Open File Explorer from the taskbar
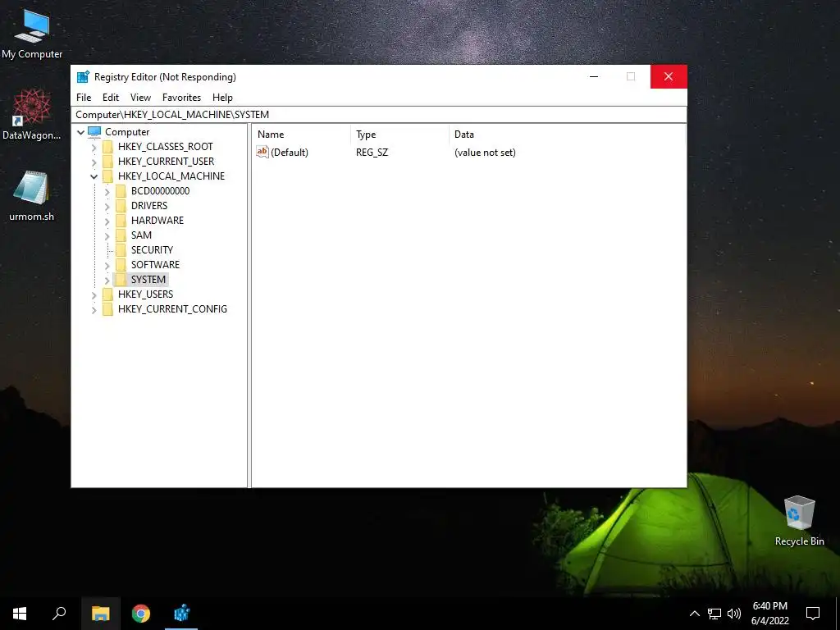 100,614
